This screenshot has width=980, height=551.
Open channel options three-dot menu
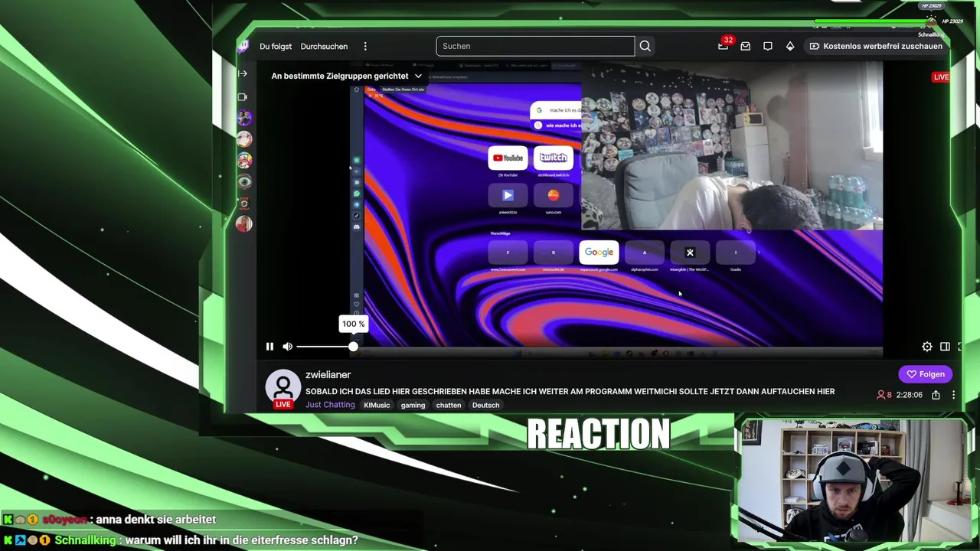[953, 395]
